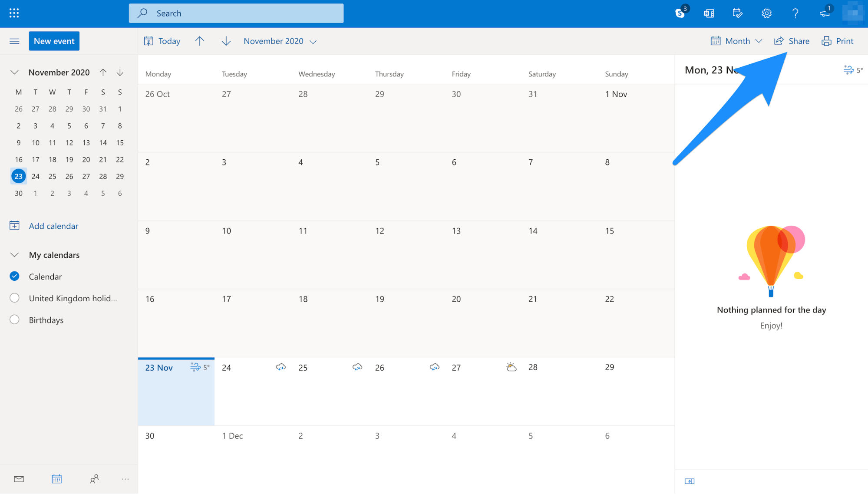Click the help question mark icon
Screen dimensions: 868x494
[x=795, y=13]
